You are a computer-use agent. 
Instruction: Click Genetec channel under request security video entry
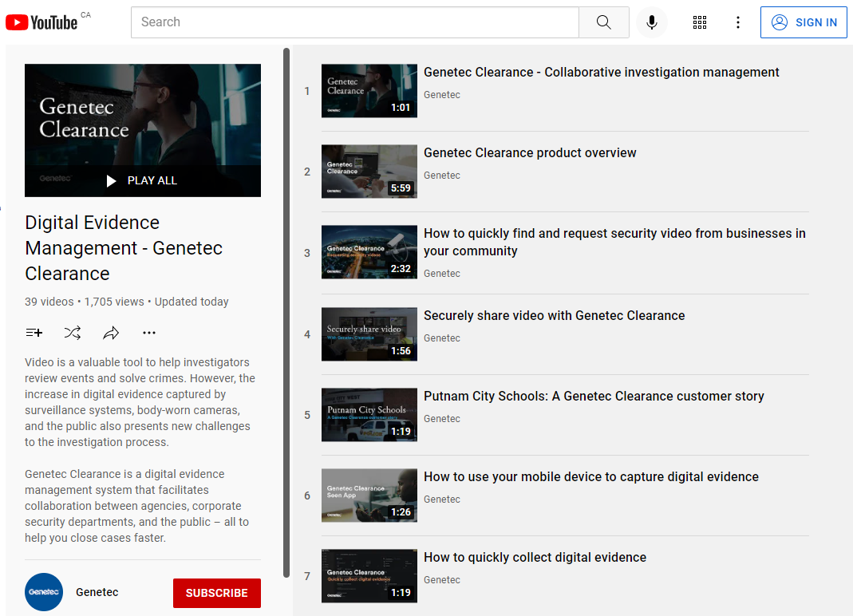click(442, 273)
